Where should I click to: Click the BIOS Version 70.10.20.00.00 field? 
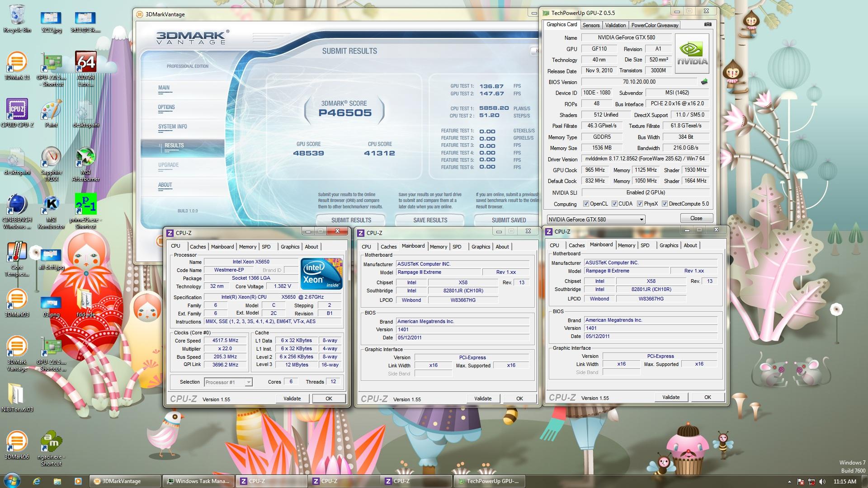[x=639, y=82]
